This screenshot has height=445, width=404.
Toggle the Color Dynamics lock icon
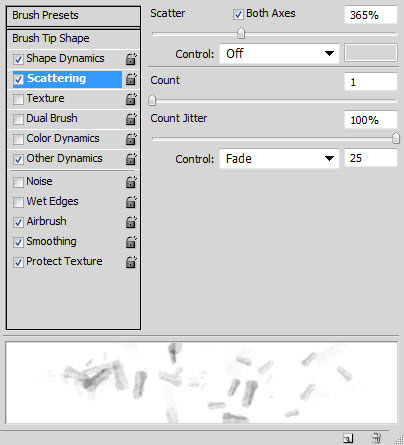point(131,139)
